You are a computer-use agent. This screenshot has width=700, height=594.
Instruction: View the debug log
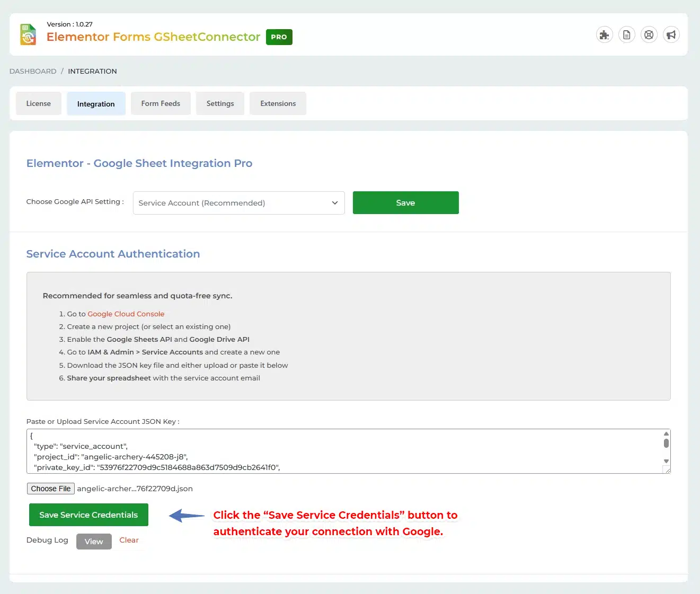94,542
